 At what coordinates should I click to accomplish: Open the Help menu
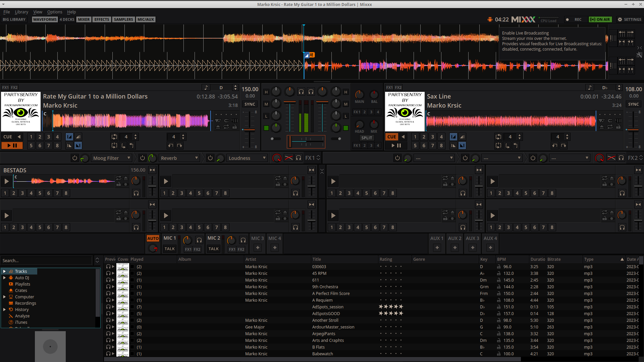tap(71, 12)
